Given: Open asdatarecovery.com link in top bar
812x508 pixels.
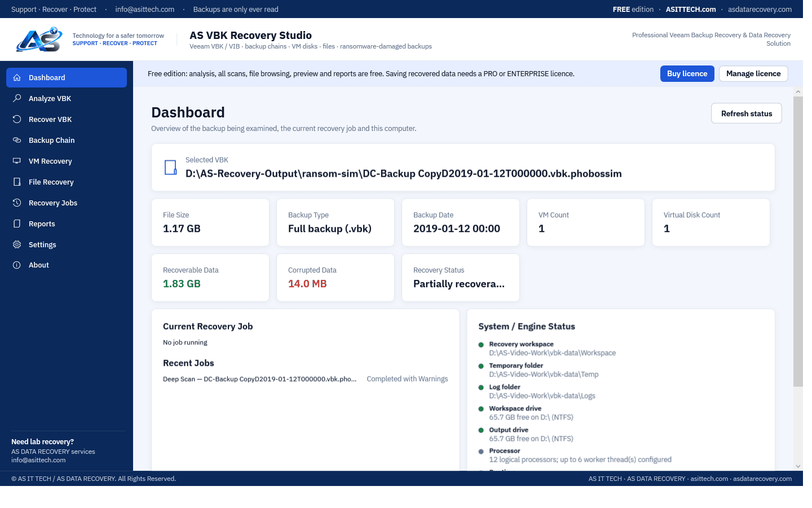Looking at the screenshot, I should (x=760, y=9).
